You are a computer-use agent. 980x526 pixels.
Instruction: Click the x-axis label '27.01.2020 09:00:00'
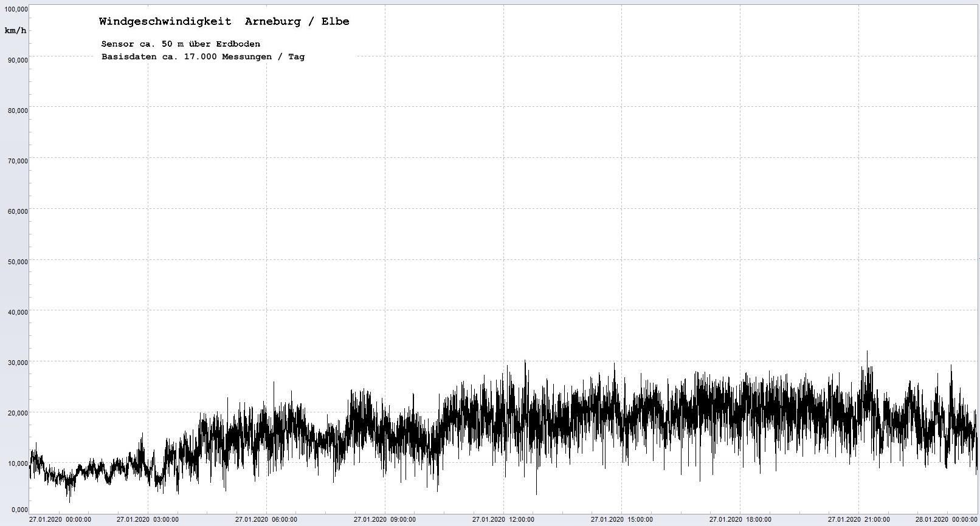tap(385, 520)
